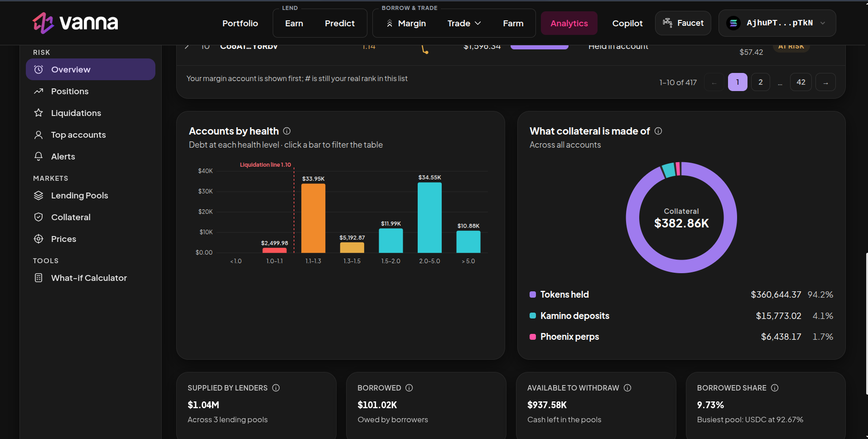Click the 9.73% borrowed share value

point(710,405)
